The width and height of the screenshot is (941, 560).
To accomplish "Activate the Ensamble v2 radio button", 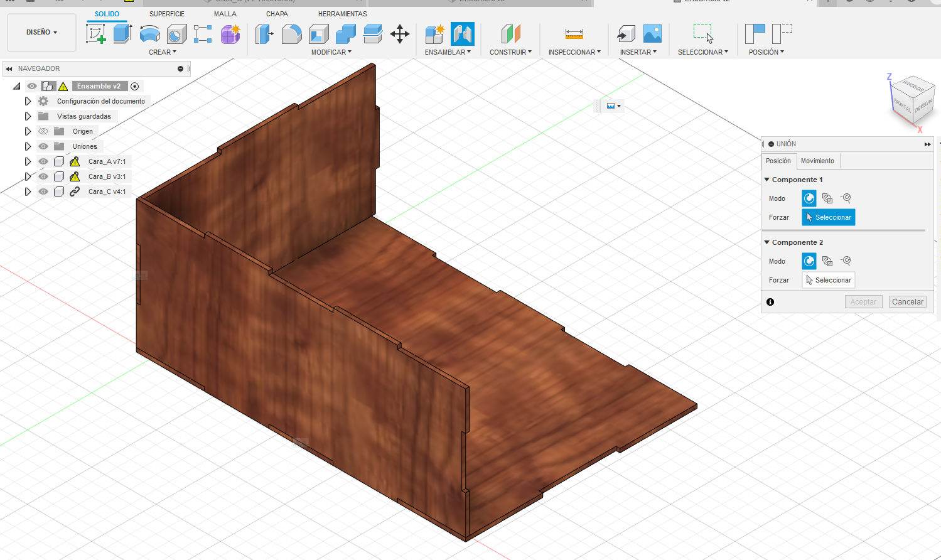I will pyautogui.click(x=134, y=86).
